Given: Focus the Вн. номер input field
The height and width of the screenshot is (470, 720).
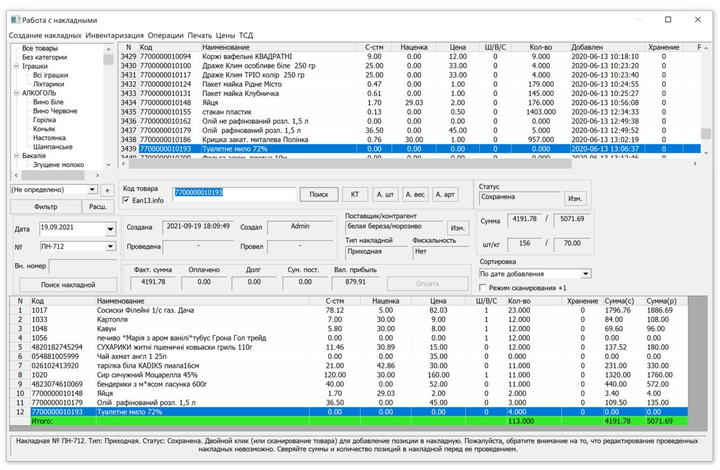Looking at the screenshot, I should [82, 266].
